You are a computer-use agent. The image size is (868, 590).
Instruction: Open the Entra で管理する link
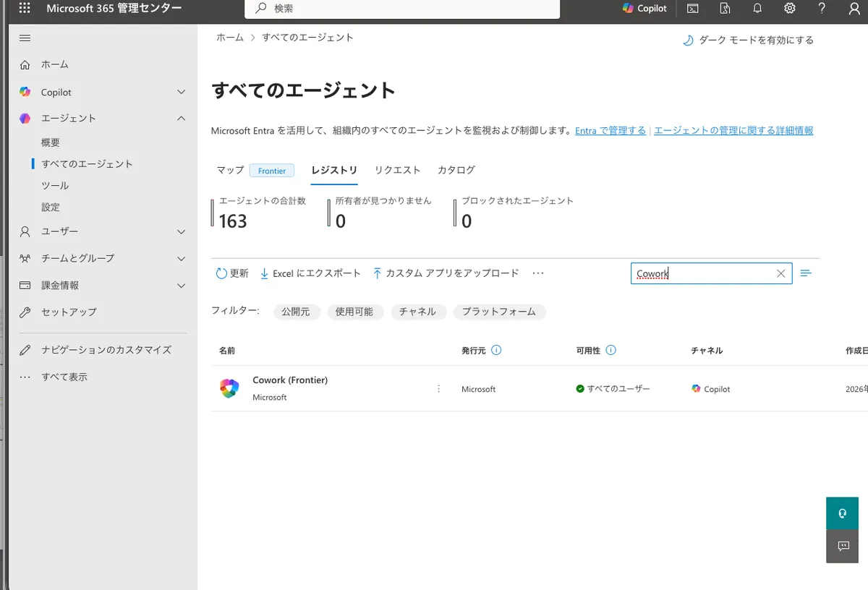pos(610,131)
